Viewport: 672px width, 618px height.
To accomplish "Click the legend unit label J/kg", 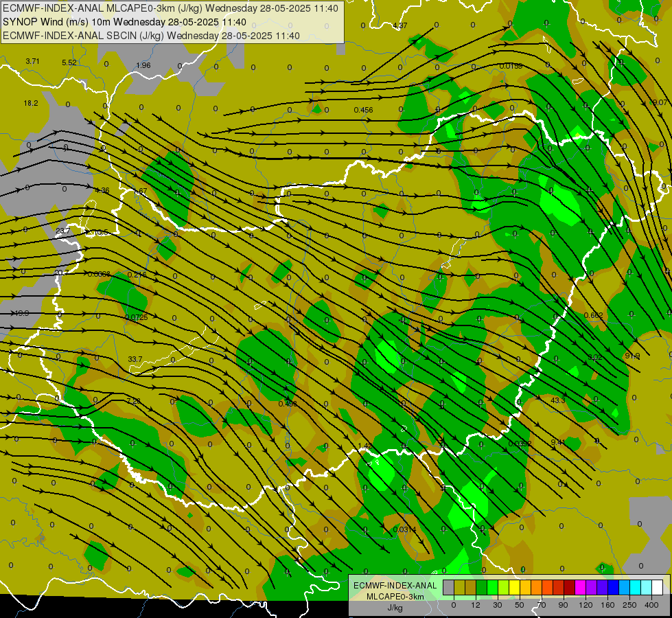I will (395, 608).
